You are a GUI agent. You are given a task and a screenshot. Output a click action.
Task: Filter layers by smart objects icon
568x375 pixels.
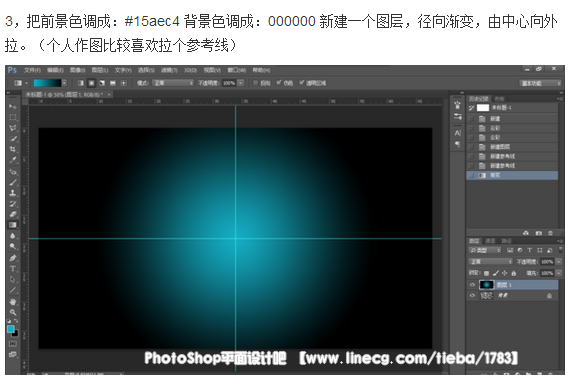tap(550, 250)
